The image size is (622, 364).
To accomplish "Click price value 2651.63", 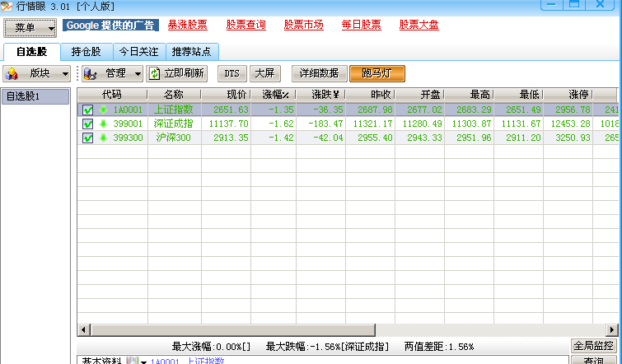I will [231, 110].
